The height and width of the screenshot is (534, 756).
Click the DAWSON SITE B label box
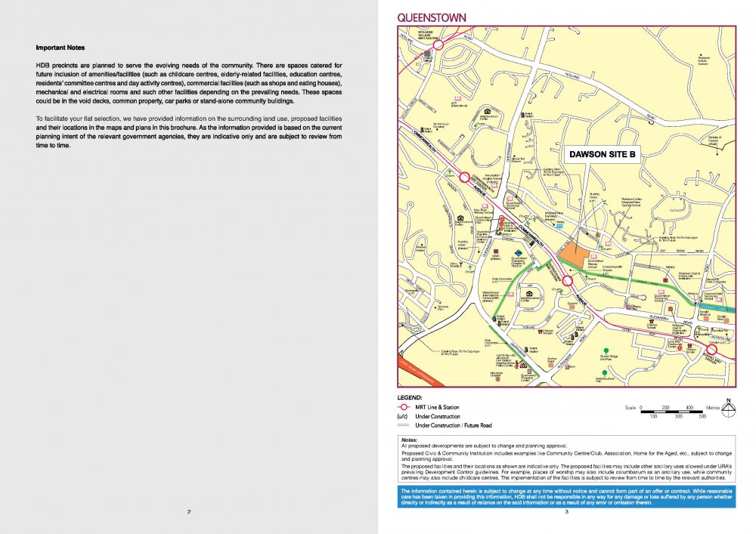point(603,154)
